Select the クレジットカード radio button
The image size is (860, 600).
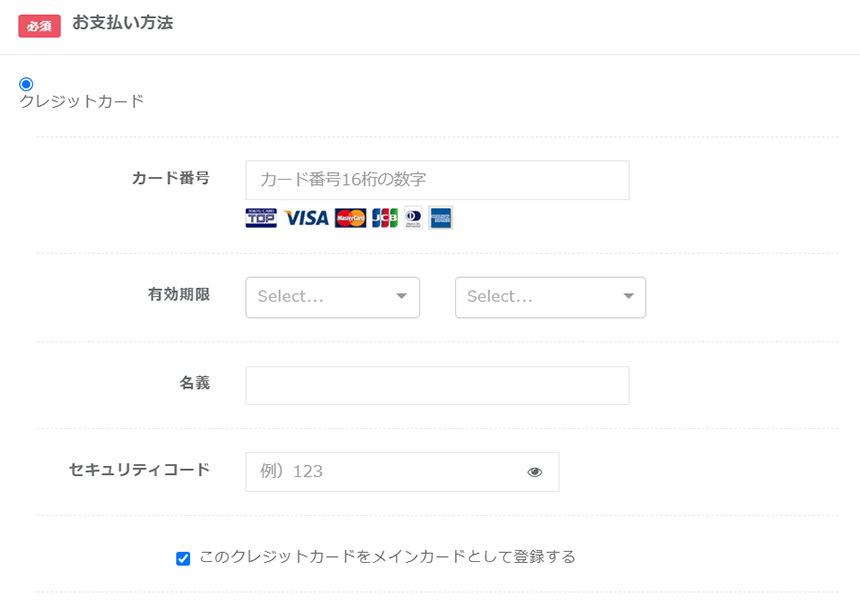[x=26, y=84]
